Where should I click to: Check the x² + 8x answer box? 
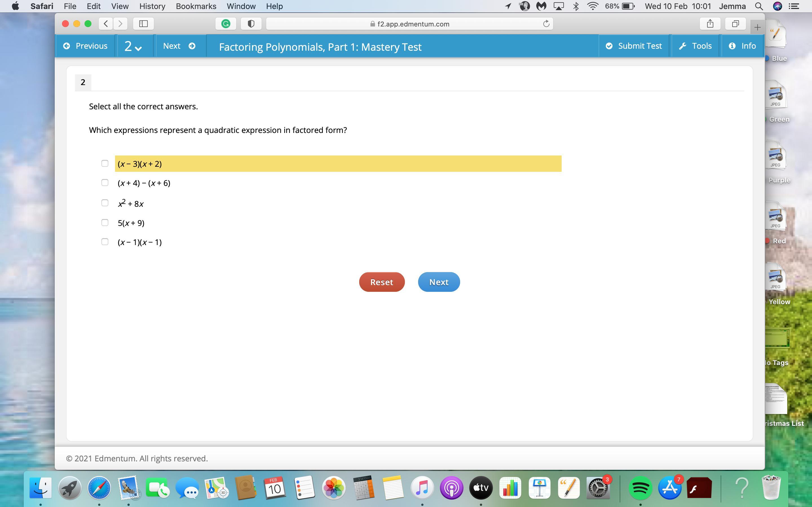point(105,203)
